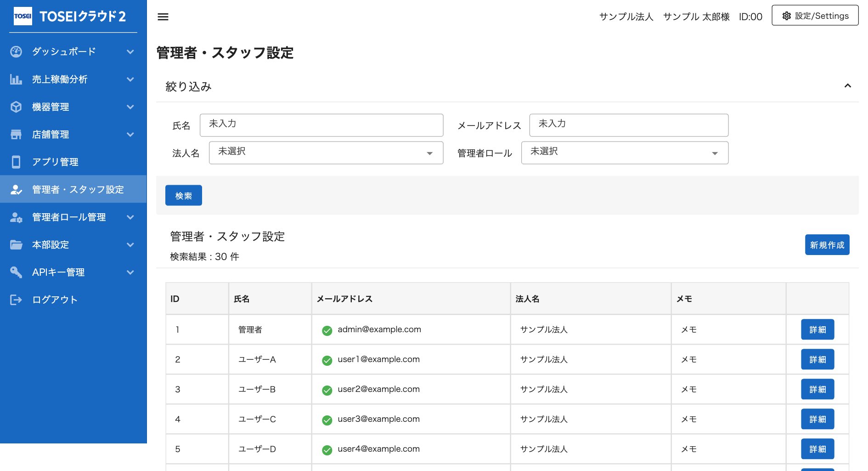Viewport: 868px width, 471px height.
Task: Open the 管理者ロール dropdown
Action: [625, 153]
